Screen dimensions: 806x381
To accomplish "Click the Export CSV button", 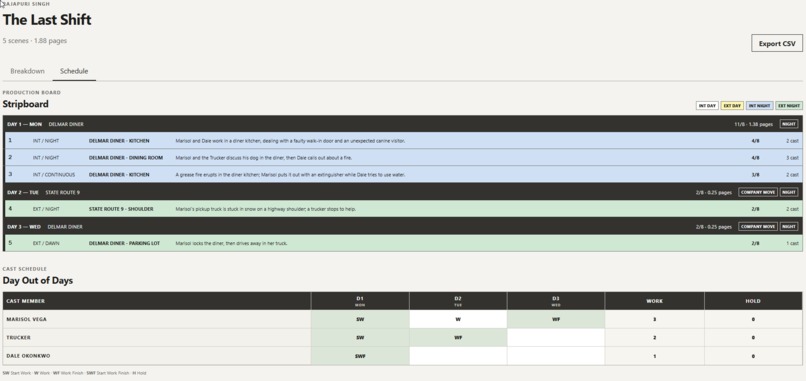I will tap(777, 44).
